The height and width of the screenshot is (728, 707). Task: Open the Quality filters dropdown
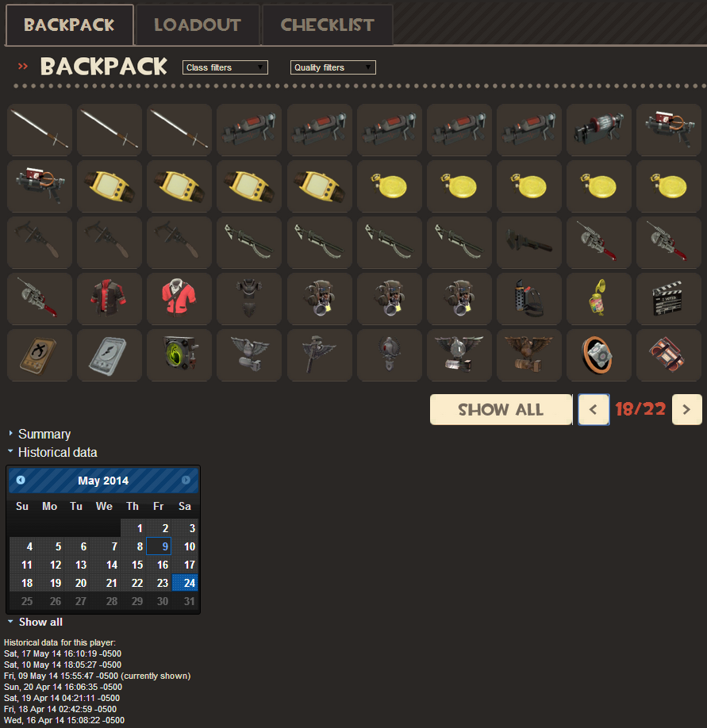[333, 67]
